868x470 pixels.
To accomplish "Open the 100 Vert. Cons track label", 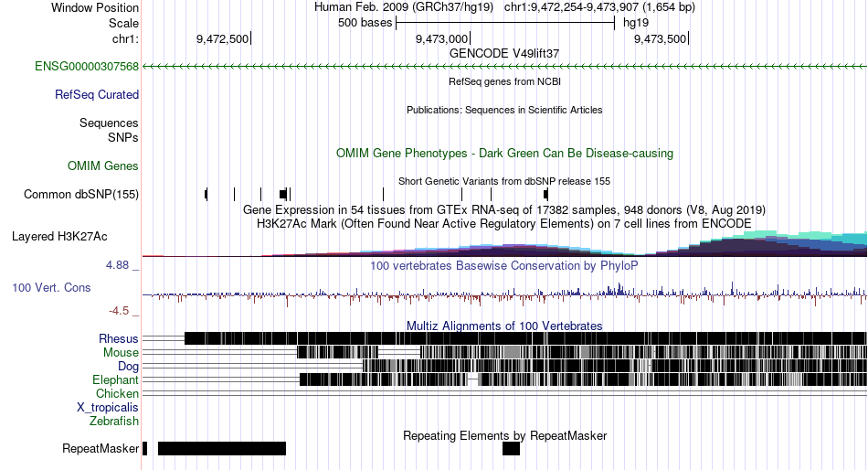I will pyautogui.click(x=51, y=288).
